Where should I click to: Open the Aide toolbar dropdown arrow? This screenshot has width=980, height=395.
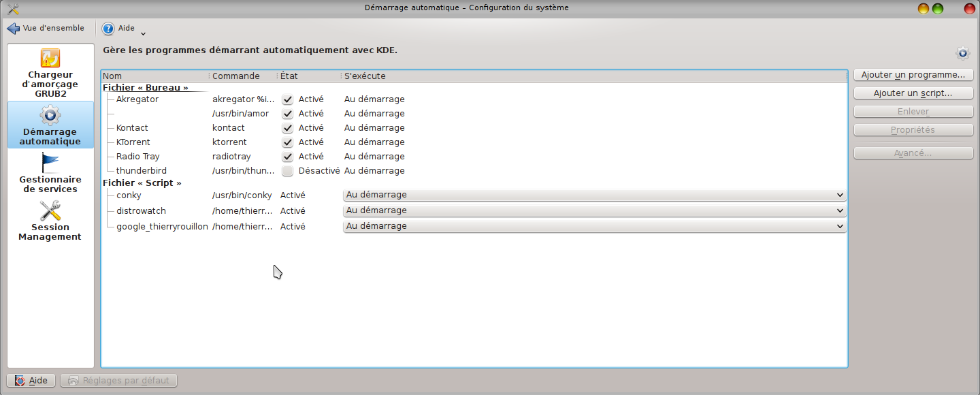(143, 32)
